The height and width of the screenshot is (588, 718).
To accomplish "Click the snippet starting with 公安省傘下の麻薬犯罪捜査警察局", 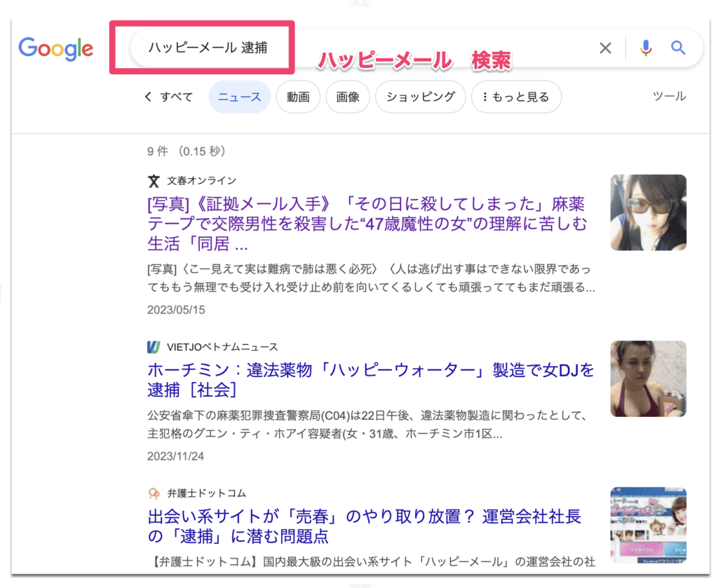I will click(367, 424).
